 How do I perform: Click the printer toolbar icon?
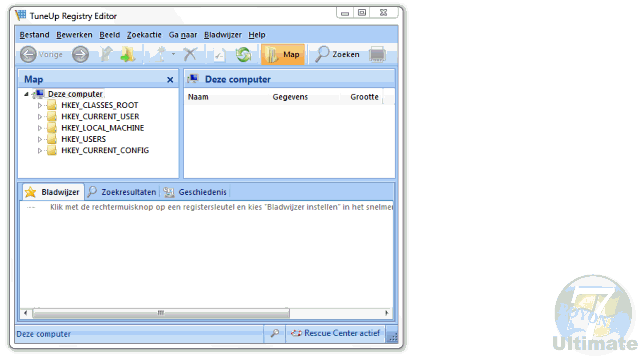377,54
